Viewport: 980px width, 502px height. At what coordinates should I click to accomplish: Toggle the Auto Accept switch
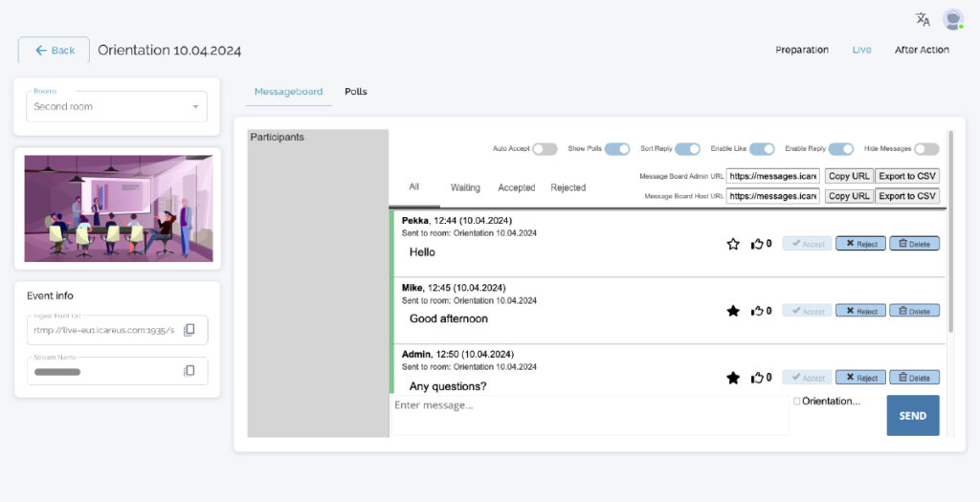click(545, 149)
